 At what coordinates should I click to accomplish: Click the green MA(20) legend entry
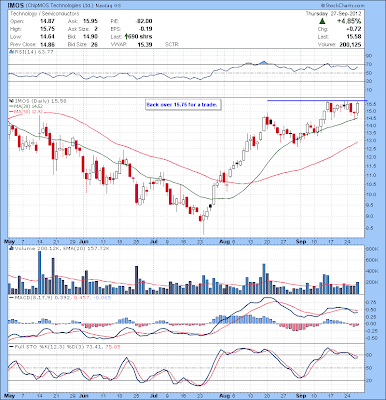(26, 106)
